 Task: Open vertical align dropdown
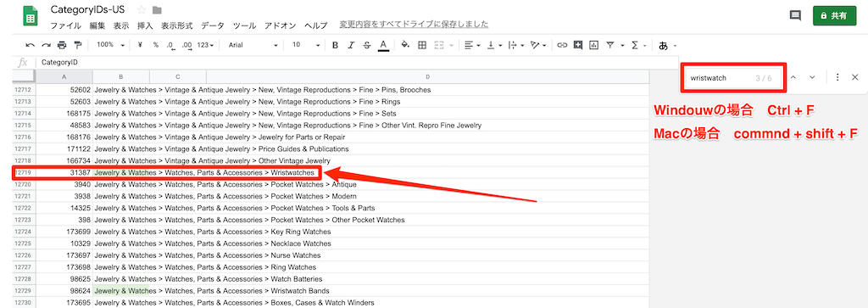494,46
